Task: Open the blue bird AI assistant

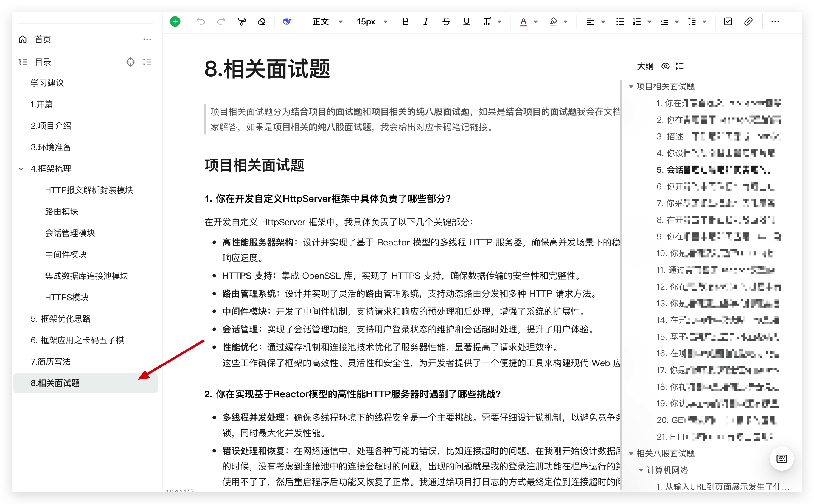Action: pos(287,22)
